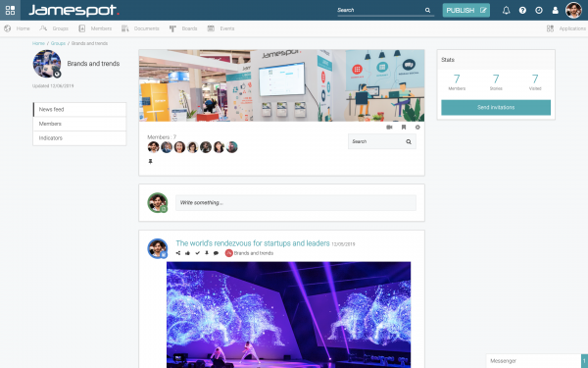Screen dimensions: 588x368
Task: Open the Messenger panel
Action: tap(533, 361)
